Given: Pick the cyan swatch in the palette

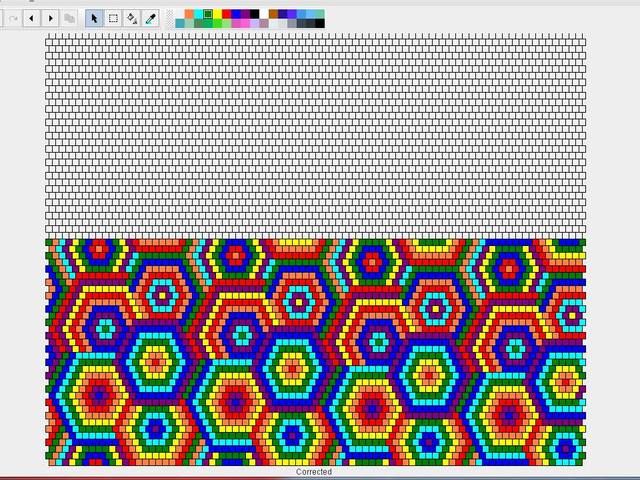Looking at the screenshot, I should tap(198, 13).
